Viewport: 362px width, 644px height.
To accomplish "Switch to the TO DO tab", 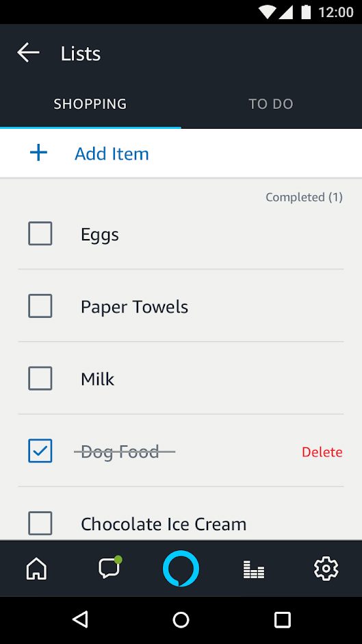I will pos(271,104).
